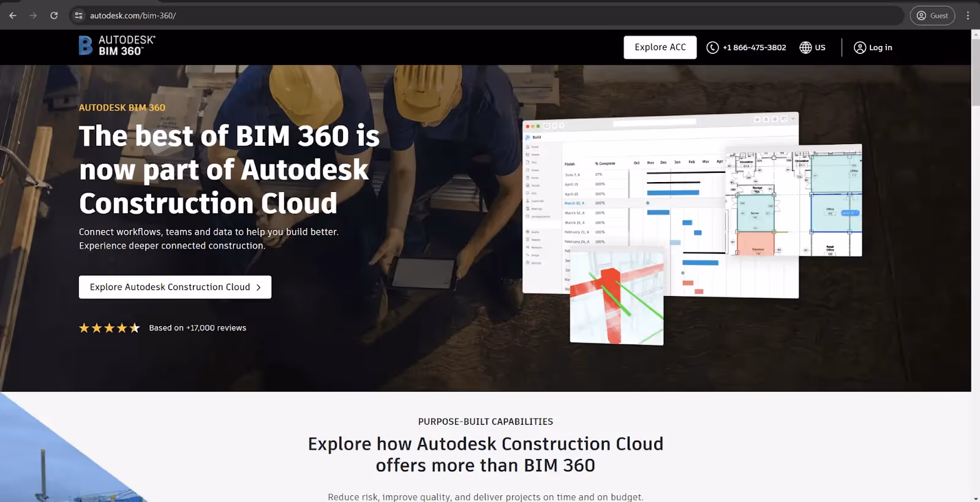This screenshot has width=980, height=502.
Task: Click the Explore ACC button
Action: coord(660,47)
